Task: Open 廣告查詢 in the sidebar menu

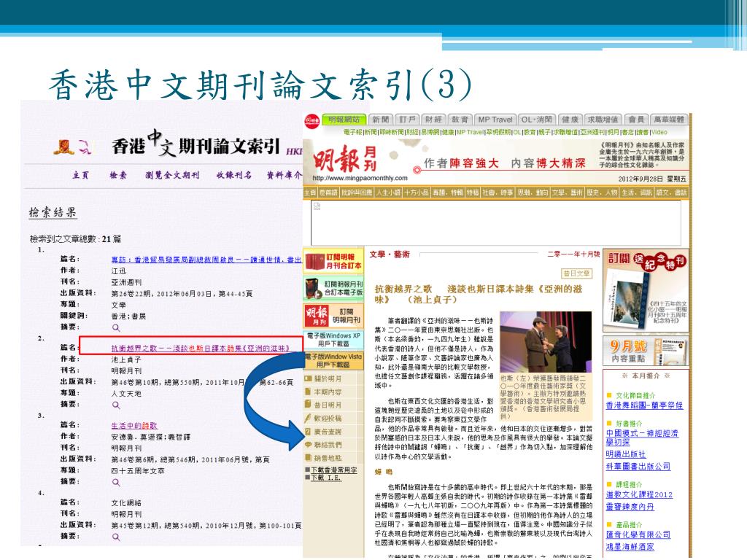Action: coord(328,432)
